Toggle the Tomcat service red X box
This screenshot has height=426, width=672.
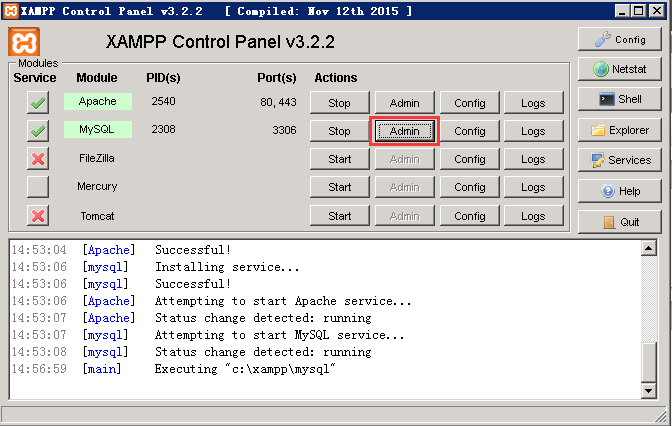38,216
